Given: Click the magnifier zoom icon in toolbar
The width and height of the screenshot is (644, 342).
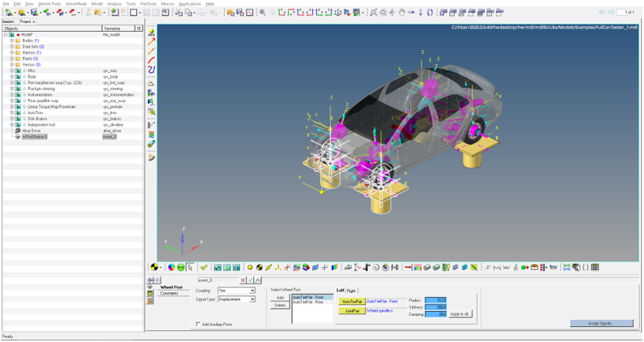Looking at the screenshot, I should [x=262, y=13].
